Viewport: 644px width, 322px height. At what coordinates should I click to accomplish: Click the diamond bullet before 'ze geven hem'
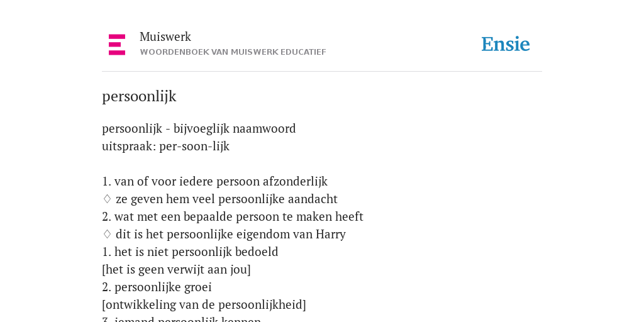[x=107, y=199]
